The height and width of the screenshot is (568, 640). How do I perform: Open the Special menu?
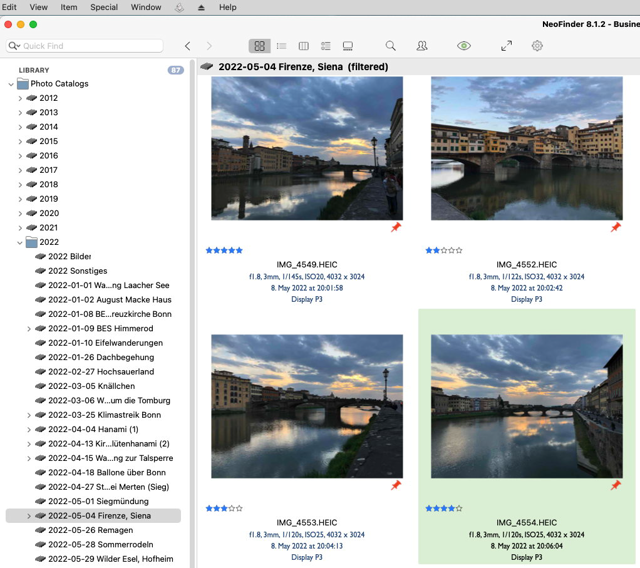104,7
